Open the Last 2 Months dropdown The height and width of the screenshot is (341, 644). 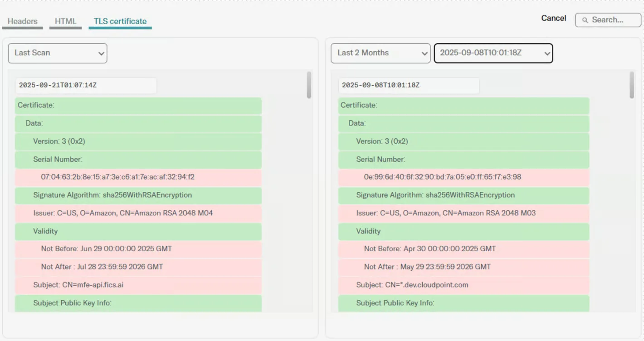(x=381, y=53)
